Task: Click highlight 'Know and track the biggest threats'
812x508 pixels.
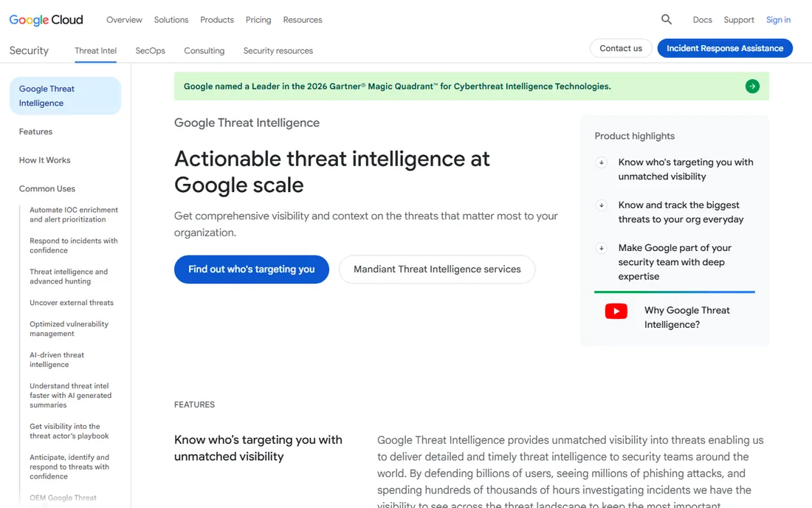Action: click(x=681, y=213)
